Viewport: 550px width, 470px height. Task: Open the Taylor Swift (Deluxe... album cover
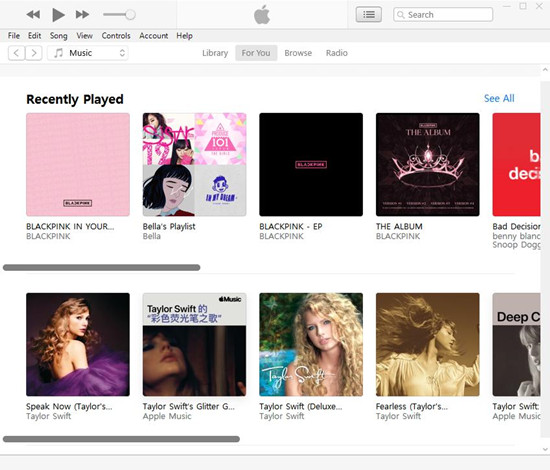coord(311,344)
